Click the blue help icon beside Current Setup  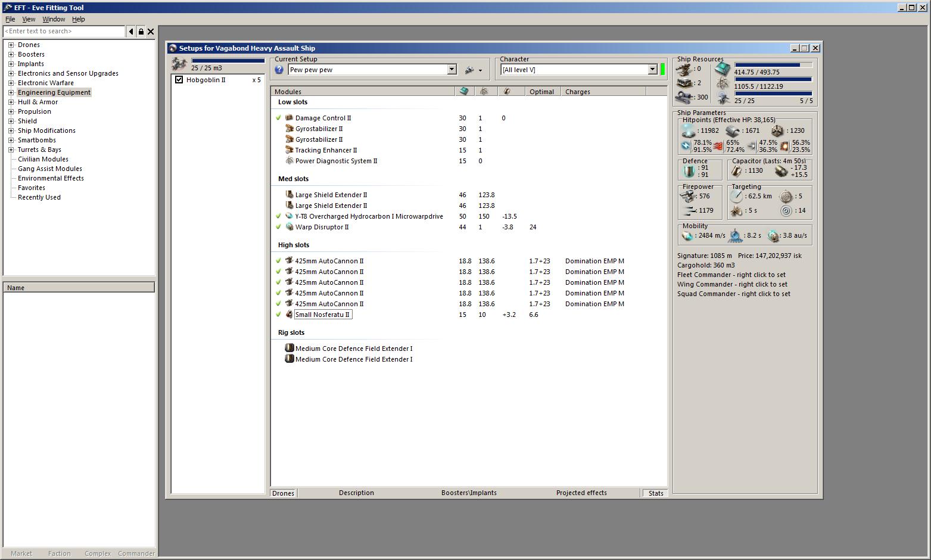[x=279, y=70]
